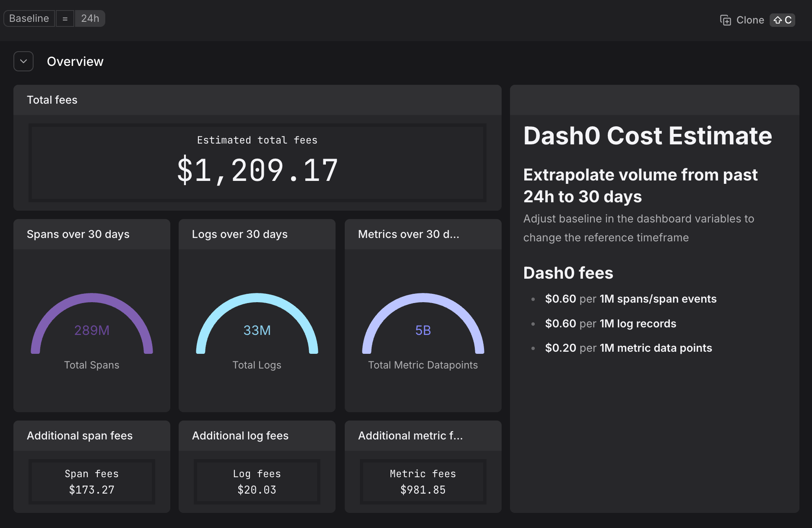Click truncated Metrics over 30 d... header
This screenshot has width=812, height=528.
(x=409, y=234)
